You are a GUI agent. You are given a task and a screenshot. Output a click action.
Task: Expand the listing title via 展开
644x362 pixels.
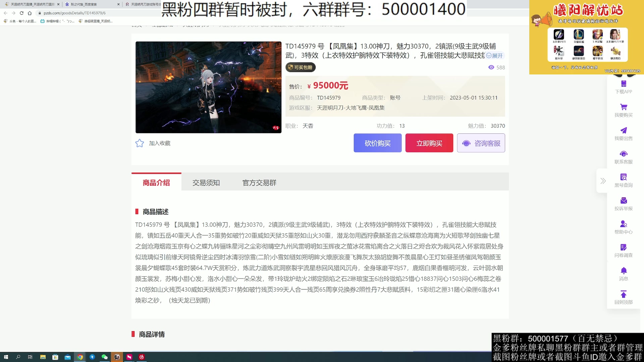(495, 56)
